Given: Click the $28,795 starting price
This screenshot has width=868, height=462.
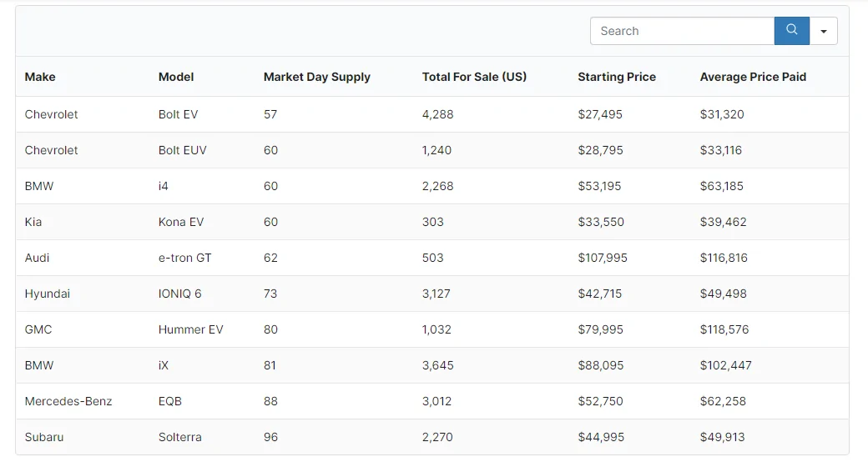Looking at the screenshot, I should point(601,150).
